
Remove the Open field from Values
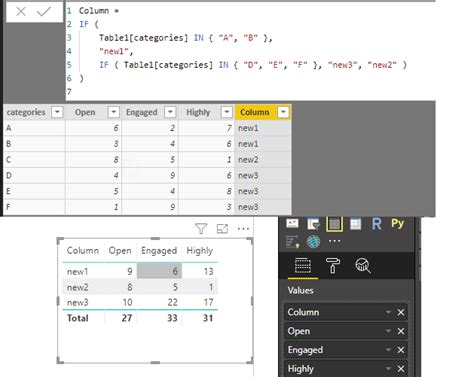click(x=401, y=331)
